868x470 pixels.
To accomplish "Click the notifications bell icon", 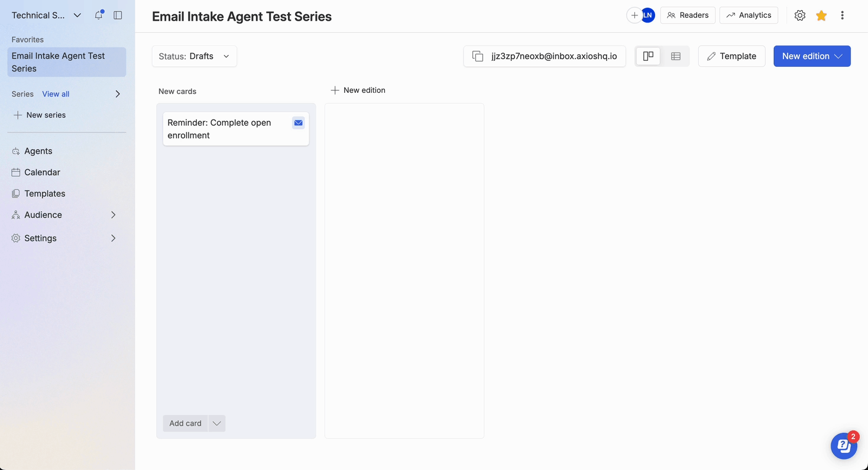I will click(99, 15).
